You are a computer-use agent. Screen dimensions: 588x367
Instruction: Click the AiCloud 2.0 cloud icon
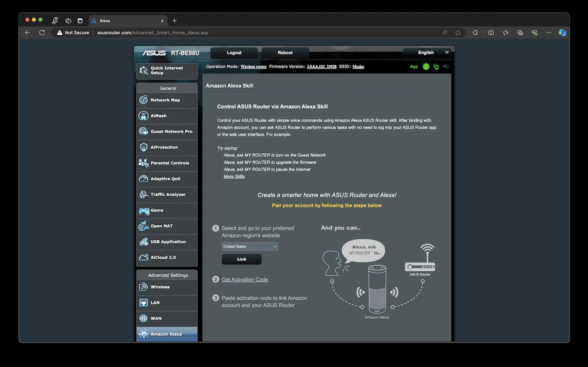(x=143, y=258)
